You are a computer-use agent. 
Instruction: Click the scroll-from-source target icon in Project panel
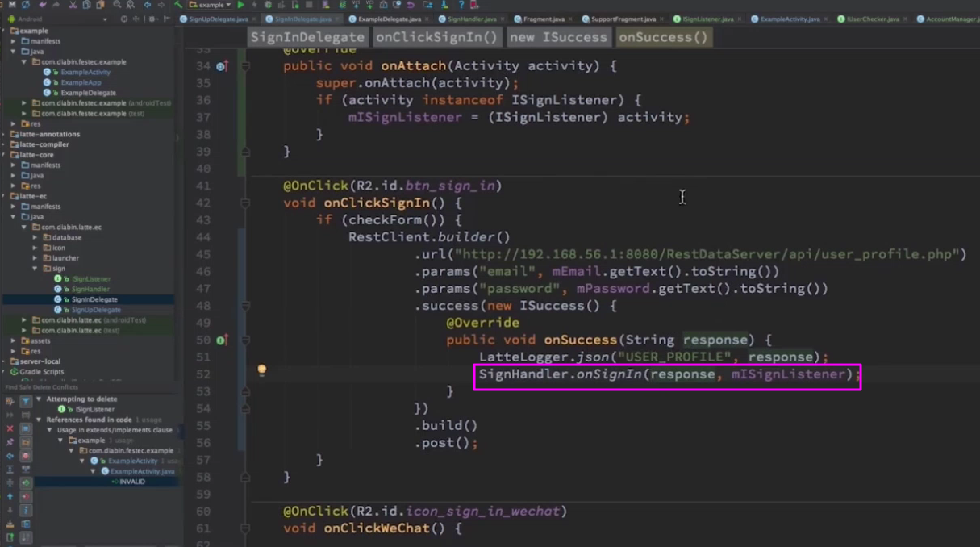[x=124, y=19]
